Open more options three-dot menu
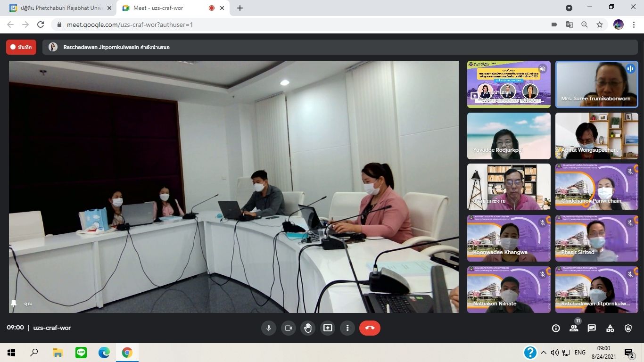This screenshot has height=362, width=644. (x=347, y=328)
